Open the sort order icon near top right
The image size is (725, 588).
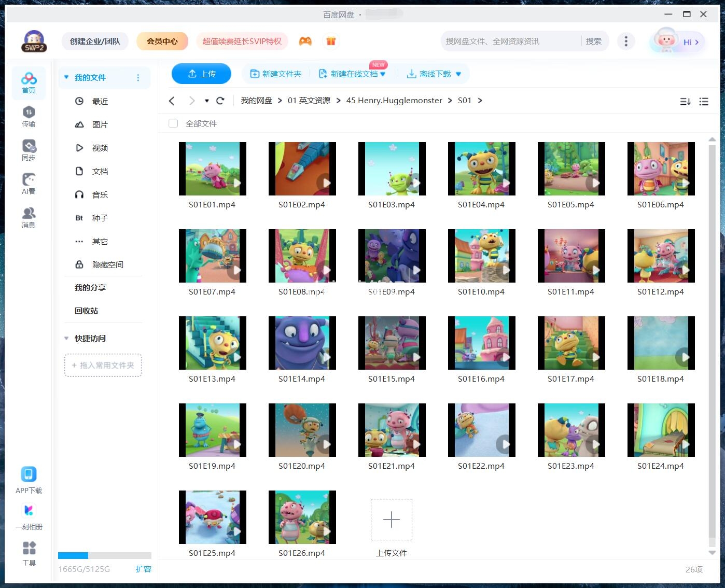[x=685, y=102]
